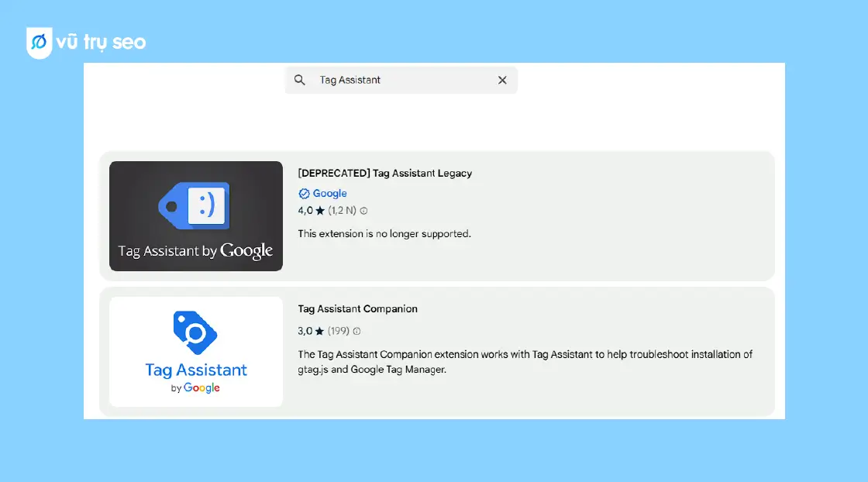The image size is (868, 482).
Task: Open rating info icon next to (1,2 N)
Action: coord(363,211)
